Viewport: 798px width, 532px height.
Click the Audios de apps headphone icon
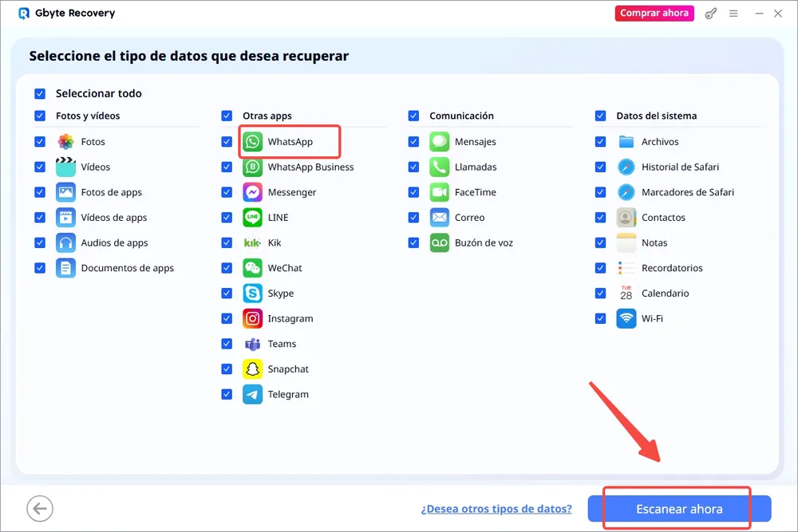pos(65,242)
